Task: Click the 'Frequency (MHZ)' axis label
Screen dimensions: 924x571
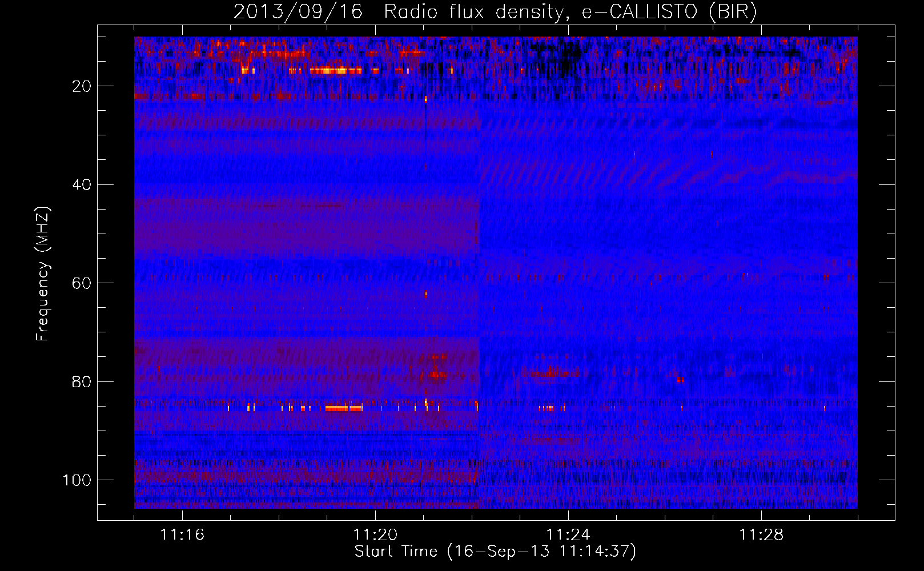Action: pyautogui.click(x=43, y=274)
